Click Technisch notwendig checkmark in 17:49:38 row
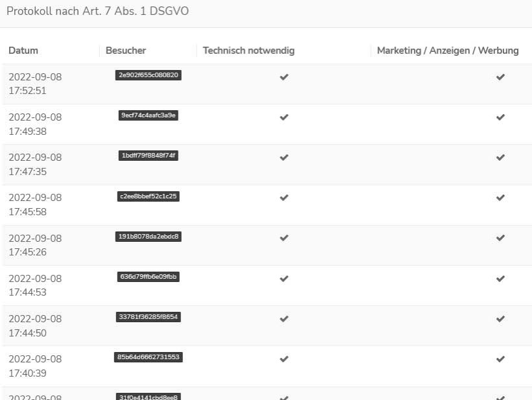532x400 pixels. [x=284, y=117]
